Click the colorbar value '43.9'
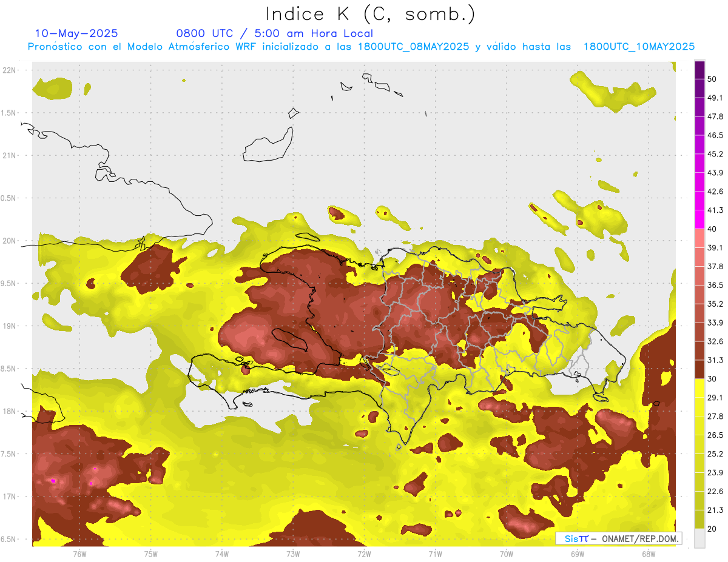Screen dimensions: 728x562 tap(715, 173)
